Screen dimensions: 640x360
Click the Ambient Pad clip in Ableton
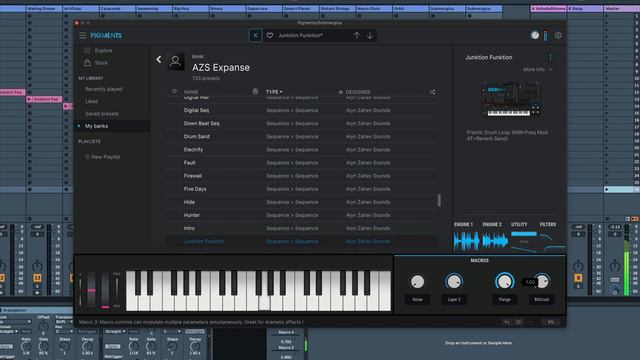pyautogui.click(x=44, y=99)
